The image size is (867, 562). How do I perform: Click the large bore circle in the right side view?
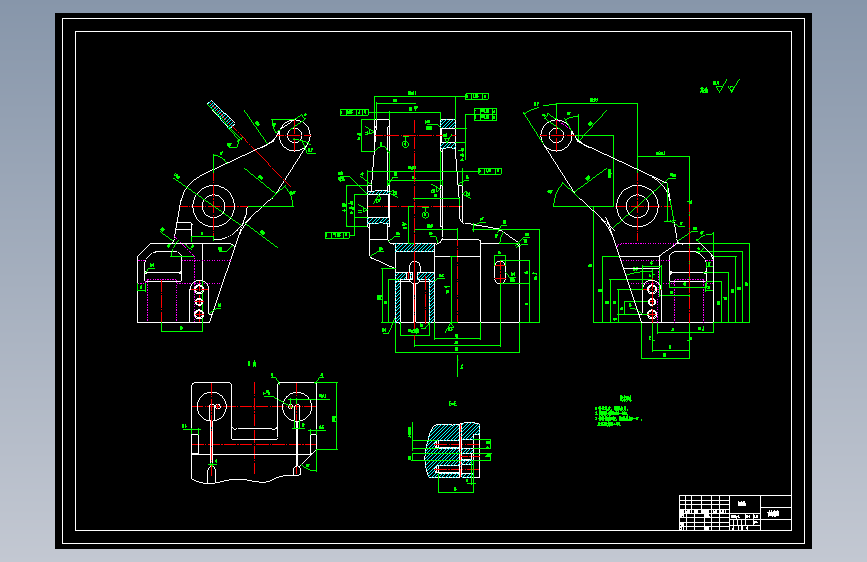(637, 206)
